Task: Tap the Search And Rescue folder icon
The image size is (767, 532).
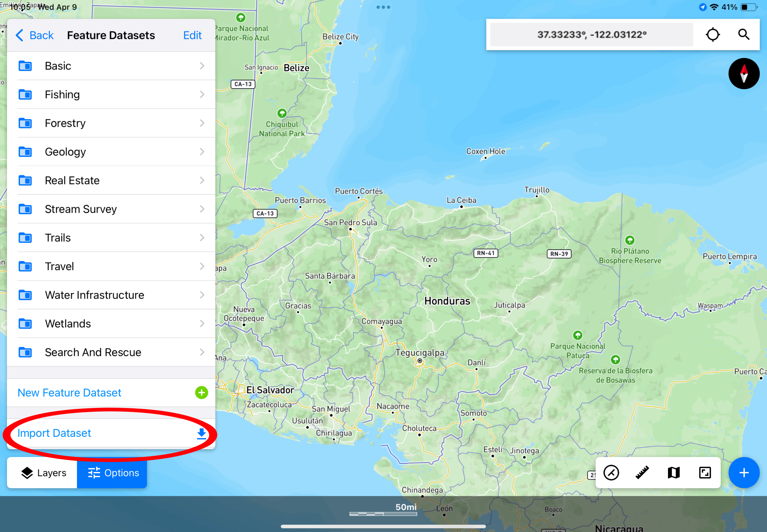Action: pos(25,353)
